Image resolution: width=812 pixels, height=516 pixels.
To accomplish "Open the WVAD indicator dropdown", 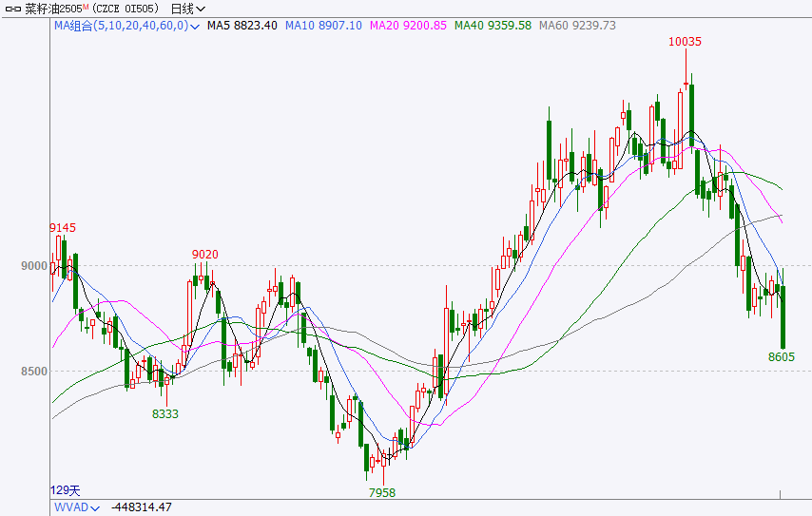I will (x=77, y=507).
